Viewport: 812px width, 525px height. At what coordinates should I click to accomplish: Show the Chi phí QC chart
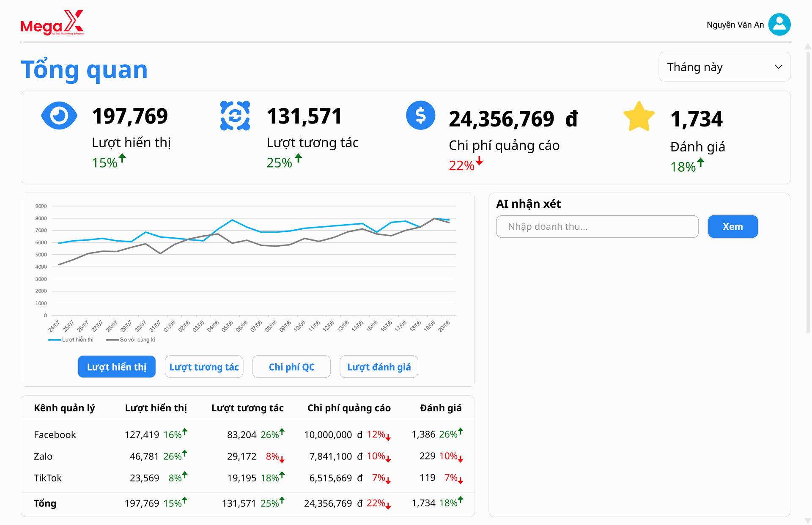(x=291, y=367)
